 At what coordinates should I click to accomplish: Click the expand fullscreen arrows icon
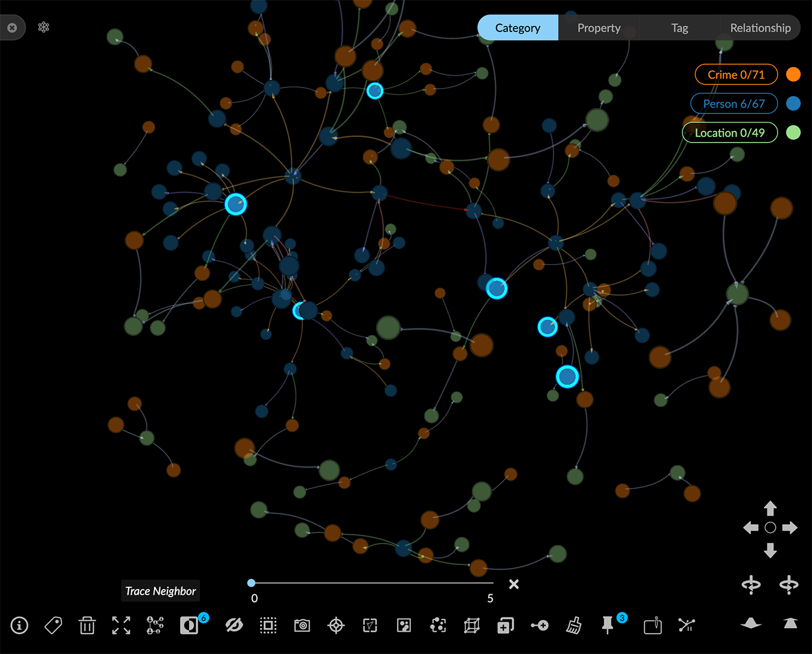(121, 626)
